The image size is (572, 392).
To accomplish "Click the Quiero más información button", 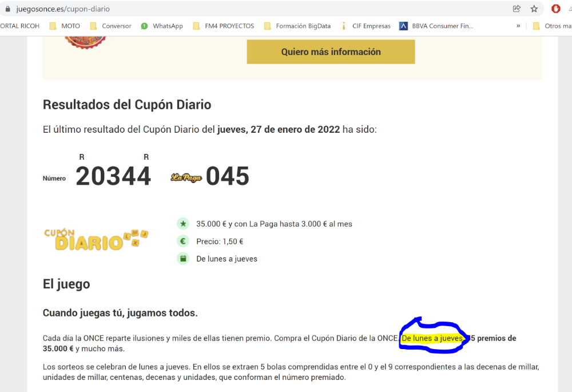I will 331,52.
